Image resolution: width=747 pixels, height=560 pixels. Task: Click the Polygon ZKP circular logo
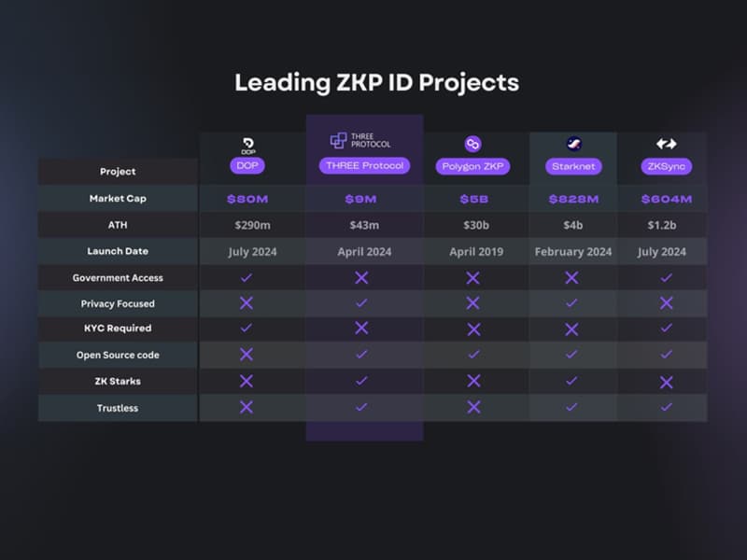pos(473,145)
